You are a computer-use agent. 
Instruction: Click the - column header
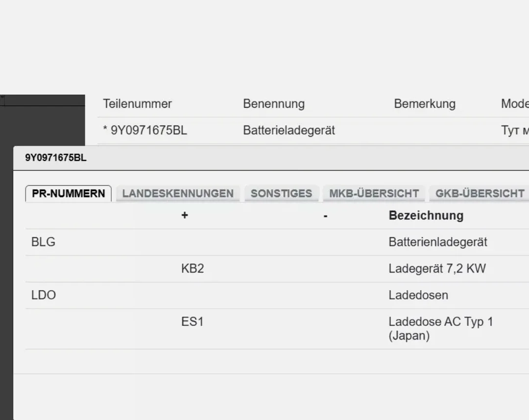(x=325, y=215)
